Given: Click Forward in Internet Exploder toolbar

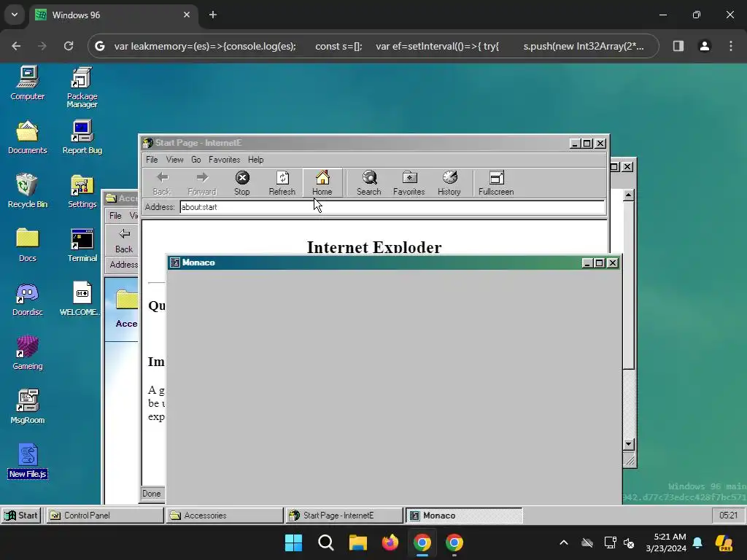Looking at the screenshot, I should pyautogui.click(x=202, y=183).
